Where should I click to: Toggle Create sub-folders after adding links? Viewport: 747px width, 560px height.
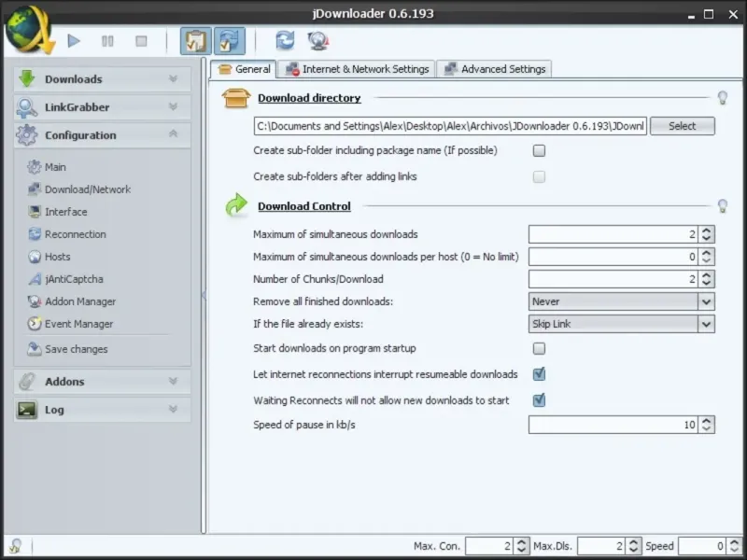(x=539, y=177)
